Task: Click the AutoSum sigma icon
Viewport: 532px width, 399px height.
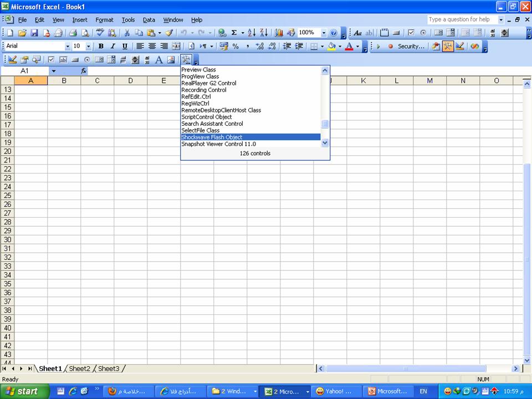Action: pos(234,33)
